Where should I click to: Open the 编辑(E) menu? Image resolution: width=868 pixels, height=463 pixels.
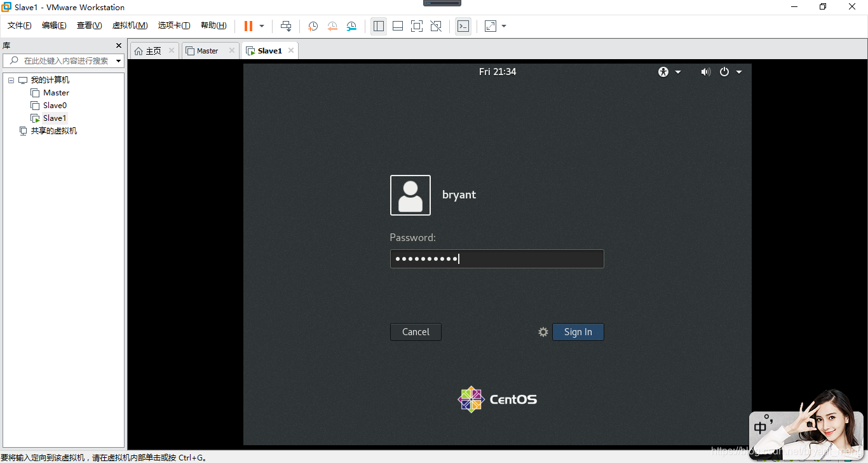coord(54,25)
